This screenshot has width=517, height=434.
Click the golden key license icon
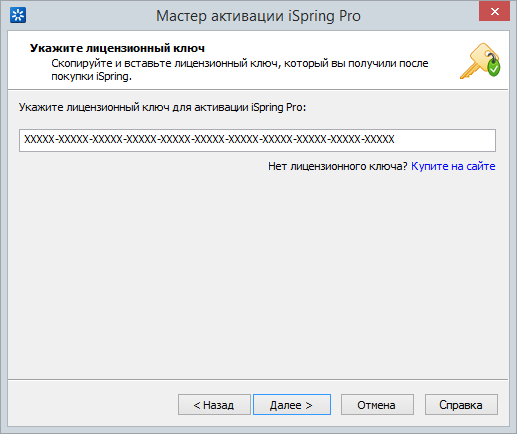click(x=480, y=61)
